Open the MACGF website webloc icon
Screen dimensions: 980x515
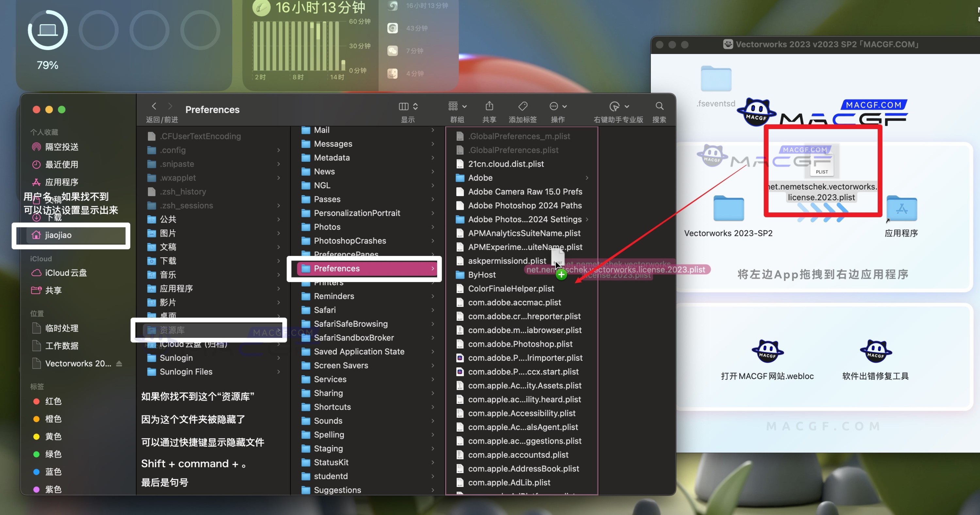point(767,351)
